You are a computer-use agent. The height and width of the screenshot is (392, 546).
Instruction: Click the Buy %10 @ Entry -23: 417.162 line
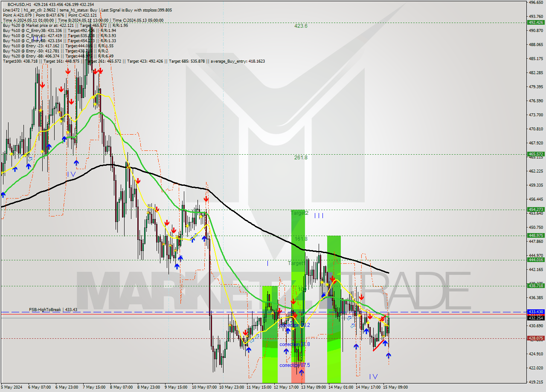point(58,46)
